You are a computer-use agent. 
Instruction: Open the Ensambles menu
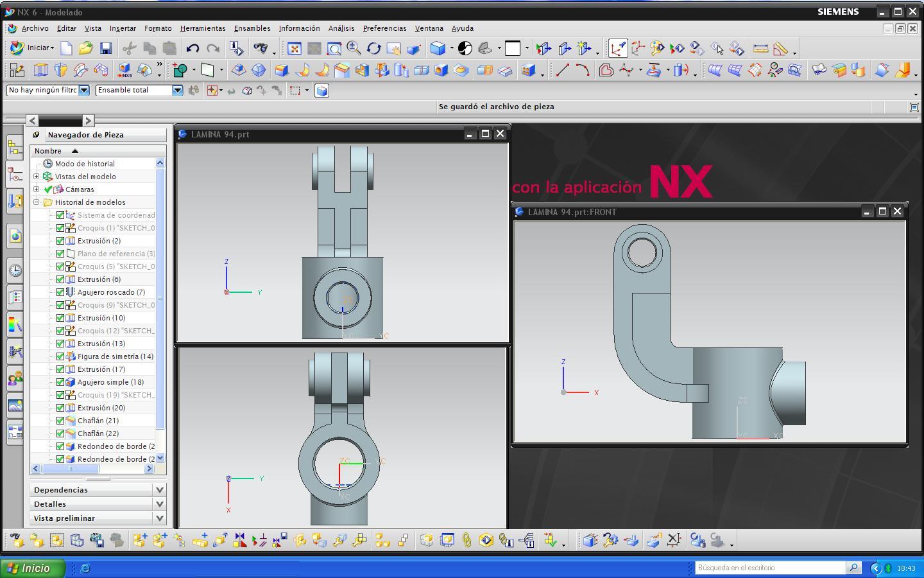tap(252, 28)
